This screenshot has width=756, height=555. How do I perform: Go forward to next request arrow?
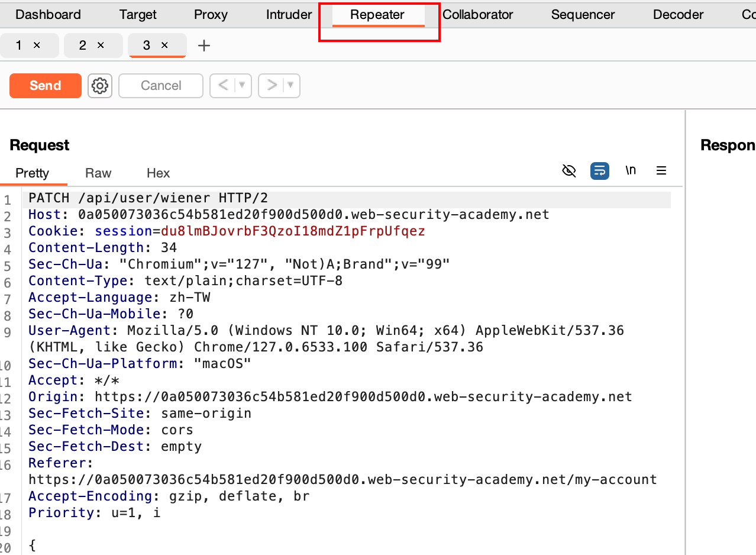click(x=272, y=86)
